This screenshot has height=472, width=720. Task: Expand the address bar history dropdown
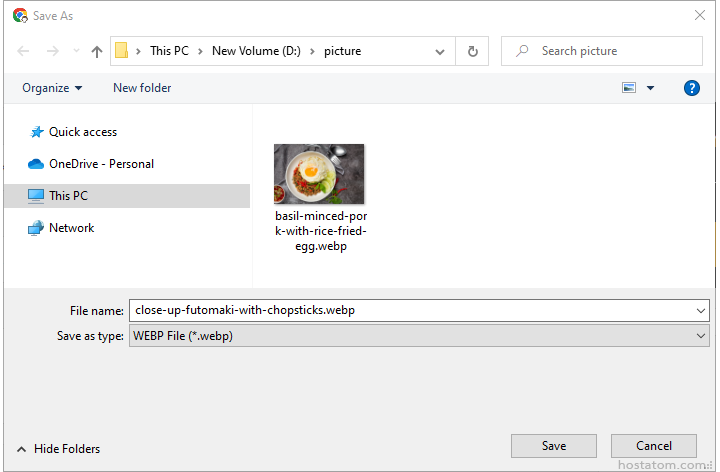click(x=440, y=51)
